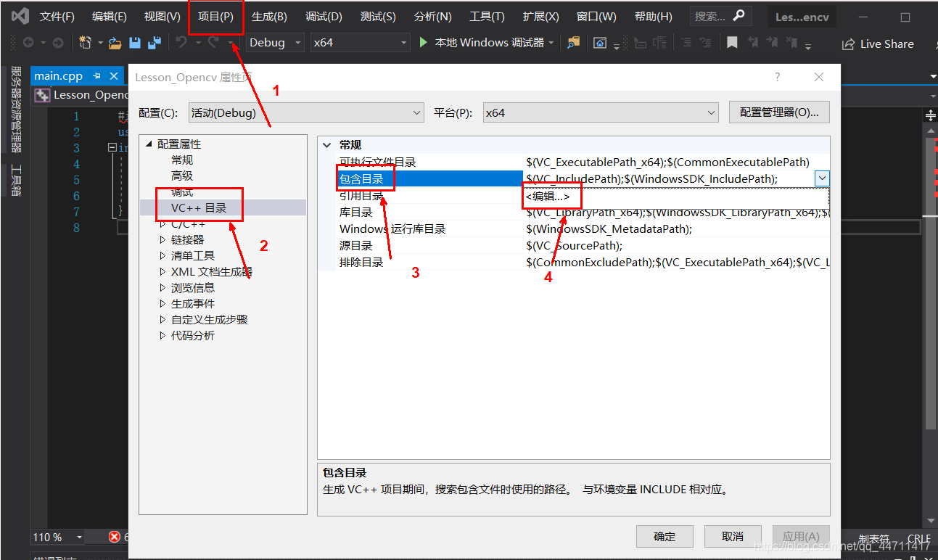Expand the 链接器 tree node
938x560 pixels.
[x=162, y=240]
